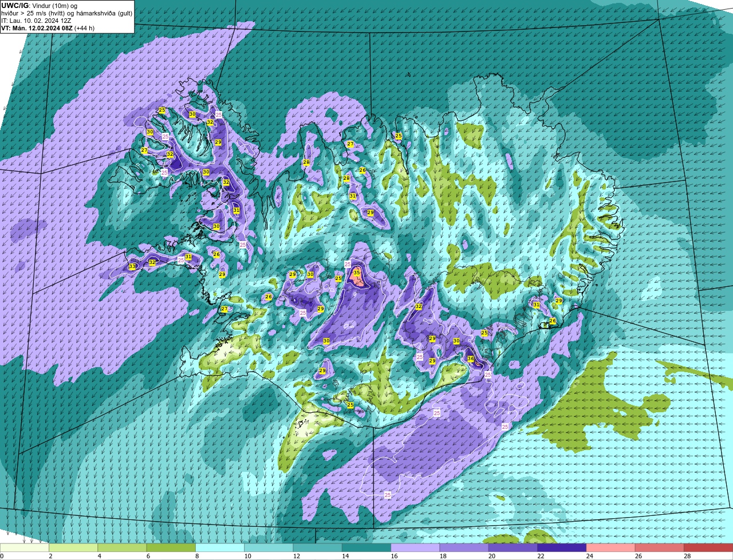Click the legend scale number 16

click(393, 556)
